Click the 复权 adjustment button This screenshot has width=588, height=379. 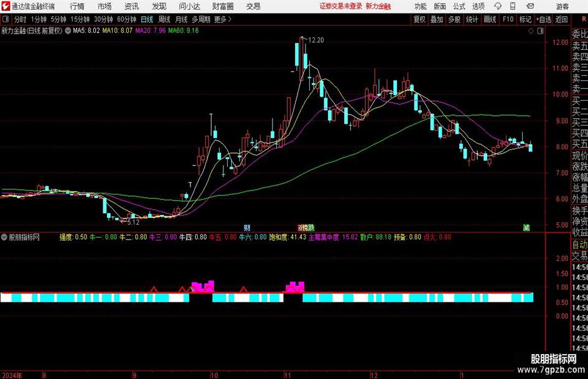tap(419, 19)
